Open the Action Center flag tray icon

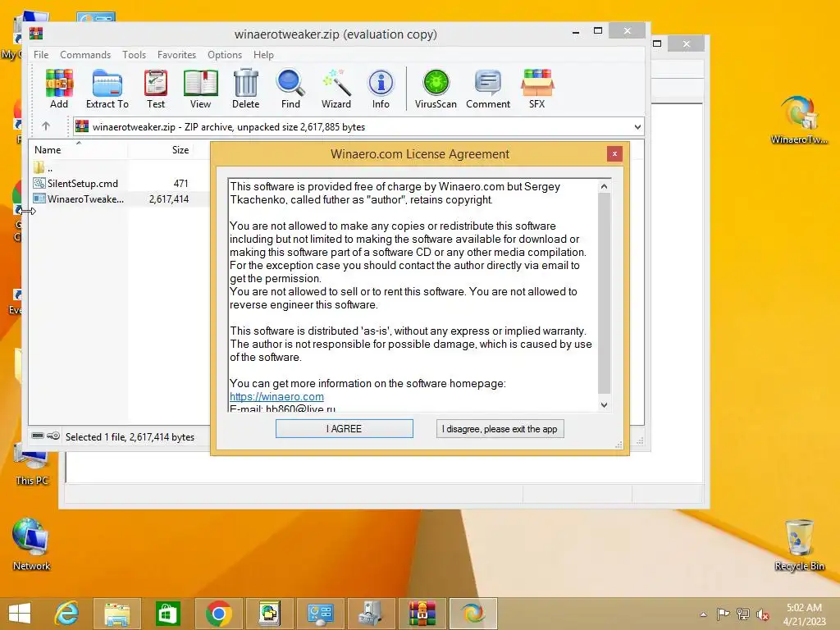coord(724,614)
